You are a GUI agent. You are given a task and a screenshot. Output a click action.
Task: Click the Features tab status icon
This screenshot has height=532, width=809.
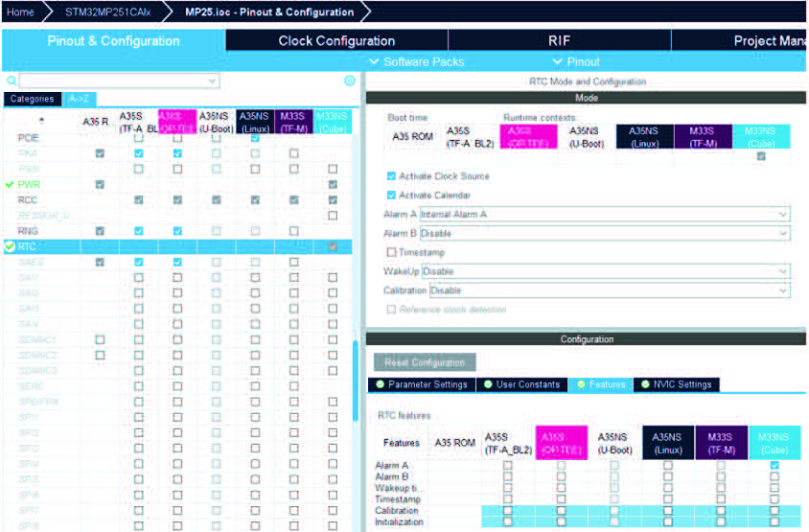(581, 384)
